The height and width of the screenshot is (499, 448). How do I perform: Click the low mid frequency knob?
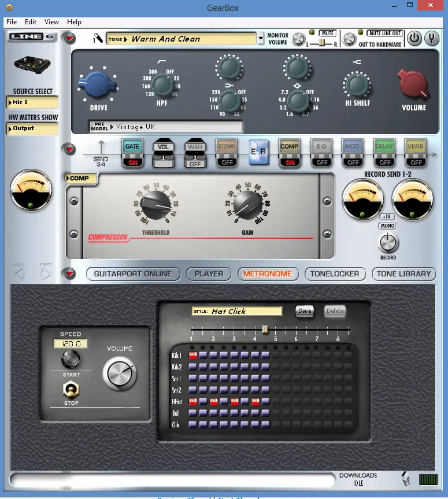click(231, 101)
